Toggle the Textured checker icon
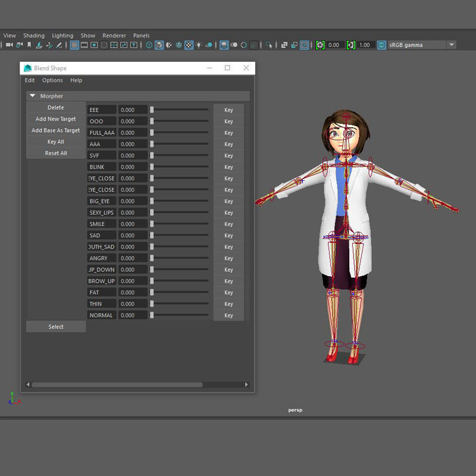The image size is (476, 476). pyautogui.click(x=189, y=45)
